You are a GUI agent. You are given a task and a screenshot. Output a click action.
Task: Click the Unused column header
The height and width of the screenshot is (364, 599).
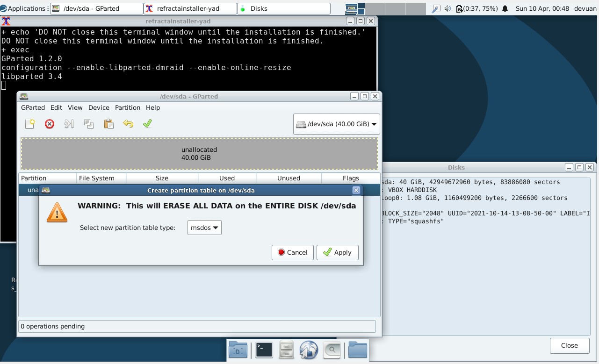pos(289,178)
